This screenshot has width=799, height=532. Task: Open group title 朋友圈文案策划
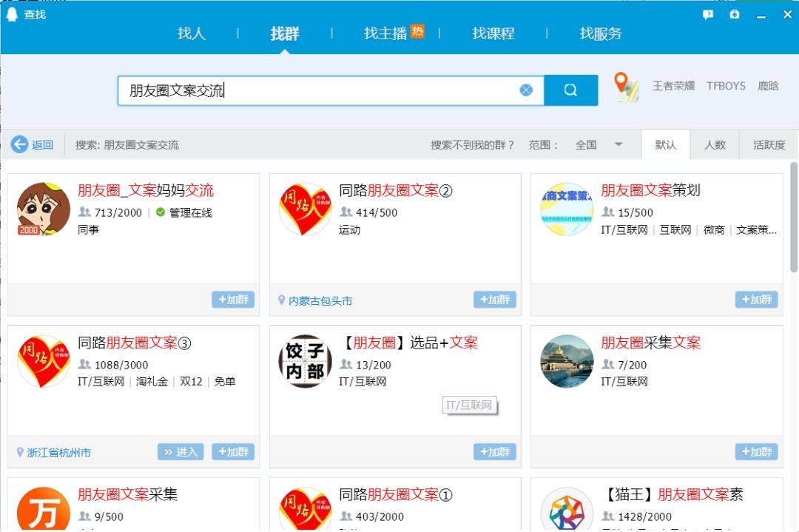[x=651, y=191]
